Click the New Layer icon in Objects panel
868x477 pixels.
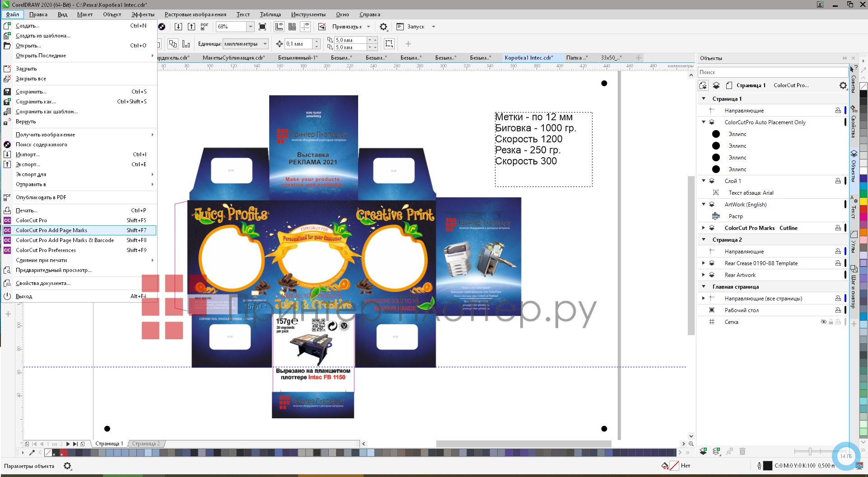pyautogui.click(x=704, y=451)
